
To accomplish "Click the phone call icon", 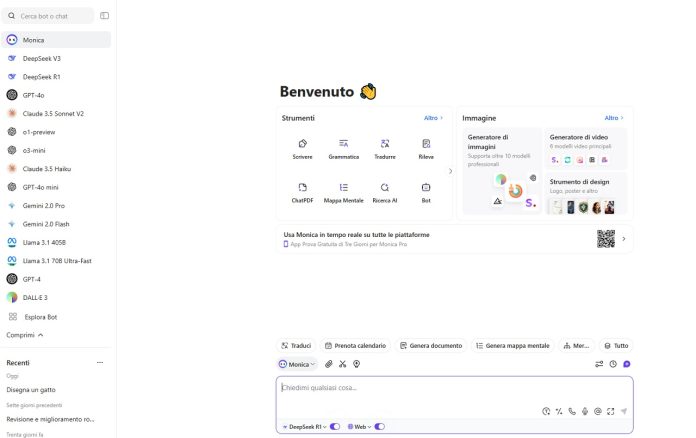I will coord(572,411).
